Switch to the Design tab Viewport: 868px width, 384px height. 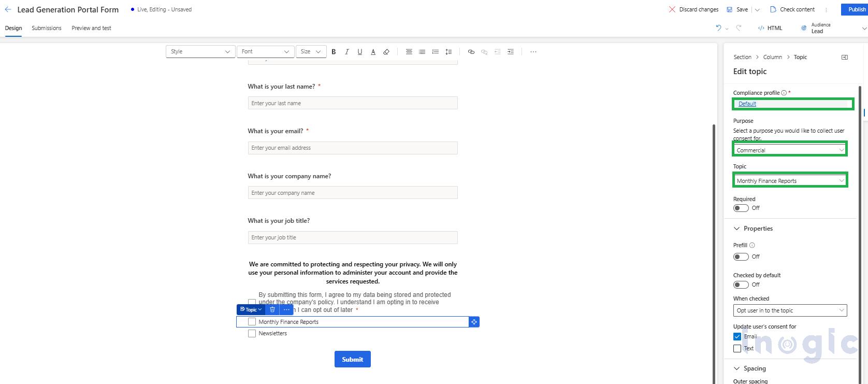click(13, 28)
